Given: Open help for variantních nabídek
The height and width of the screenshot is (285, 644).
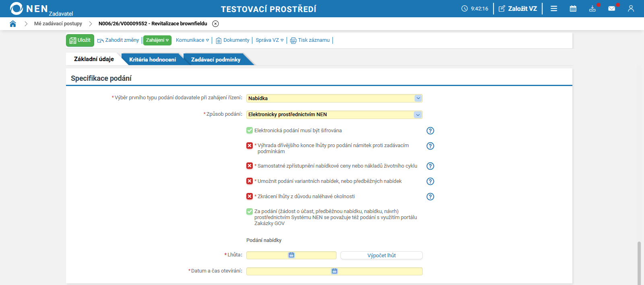Looking at the screenshot, I should point(430,181).
